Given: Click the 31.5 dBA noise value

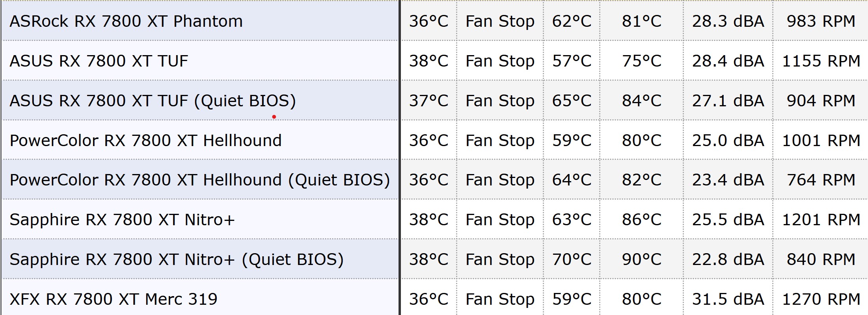Looking at the screenshot, I should click(728, 299).
